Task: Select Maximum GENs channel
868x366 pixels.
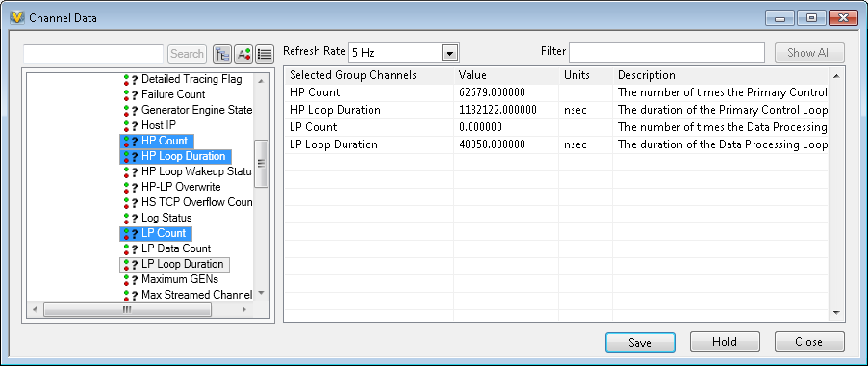Action: tap(180, 279)
